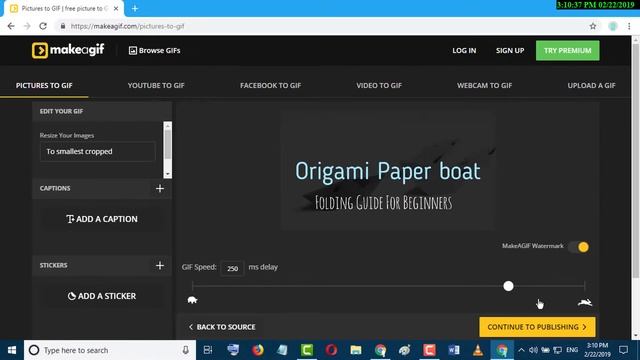The height and width of the screenshot is (360, 640).
Task: Bookmark this page with the star icon
Action: coord(593,26)
